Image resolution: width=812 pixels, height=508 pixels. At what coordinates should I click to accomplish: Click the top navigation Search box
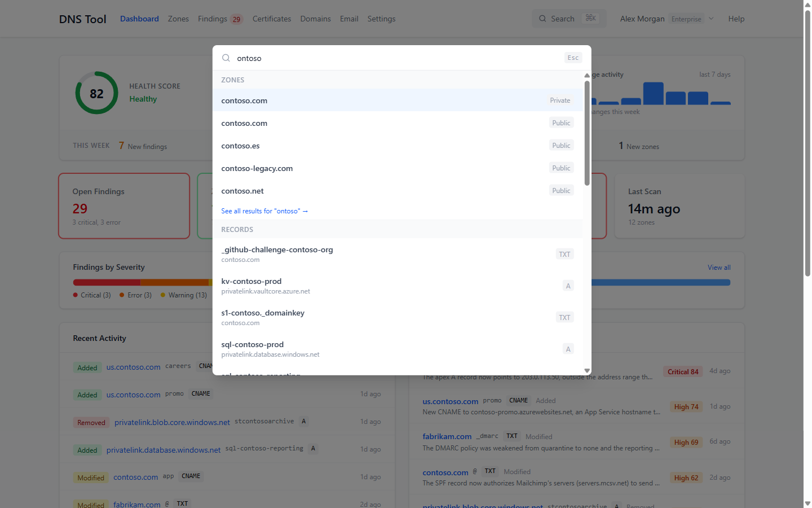tap(569, 19)
